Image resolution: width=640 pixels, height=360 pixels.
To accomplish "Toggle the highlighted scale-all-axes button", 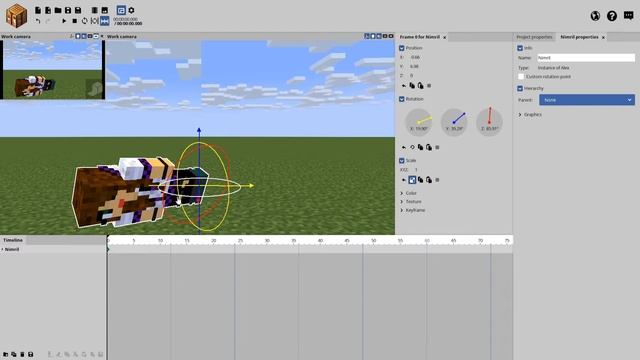I will pos(412,180).
